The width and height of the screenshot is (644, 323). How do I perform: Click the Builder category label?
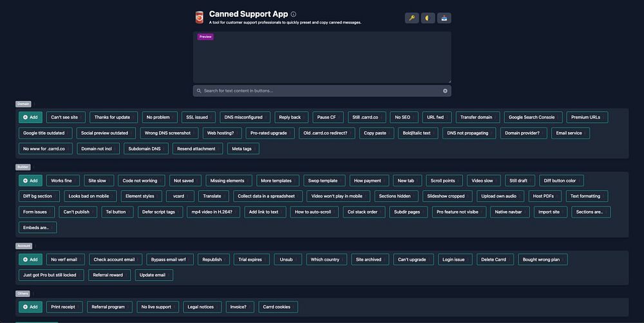23,167
